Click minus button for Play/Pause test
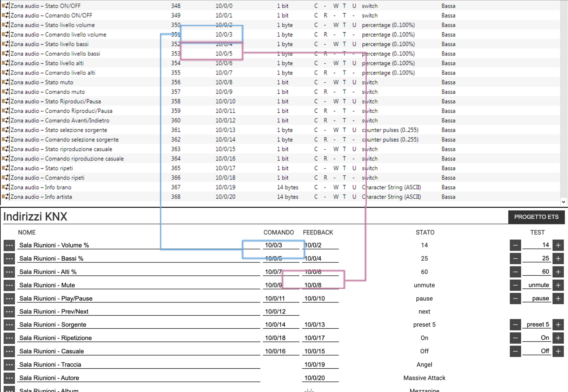Image resolution: width=568 pixels, height=392 pixels. point(515,298)
